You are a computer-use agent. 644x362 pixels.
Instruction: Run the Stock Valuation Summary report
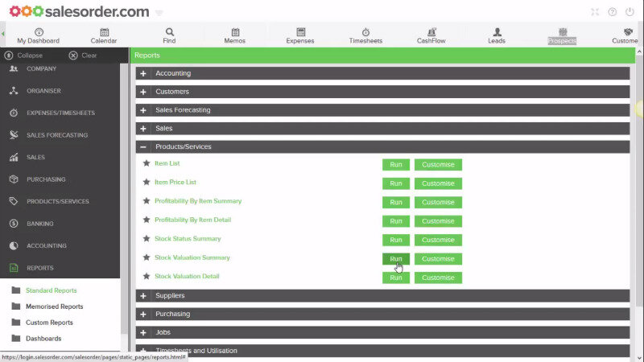coord(395,259)
